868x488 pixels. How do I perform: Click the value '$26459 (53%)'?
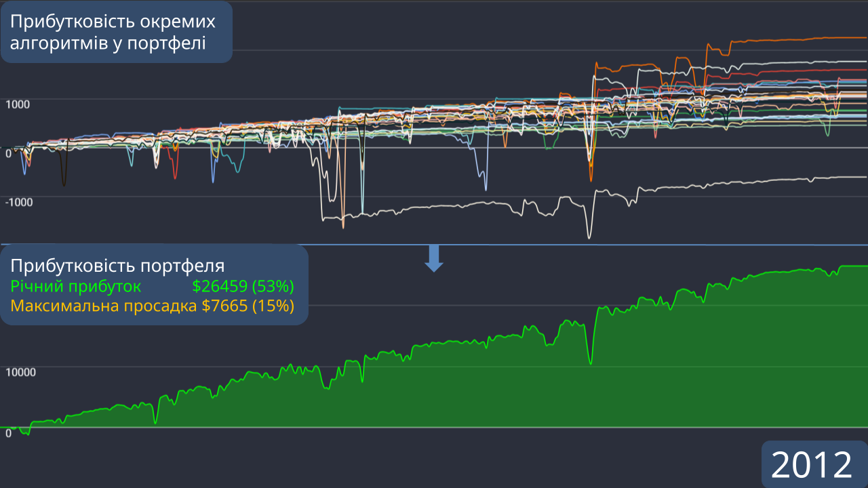pos(243,285)
